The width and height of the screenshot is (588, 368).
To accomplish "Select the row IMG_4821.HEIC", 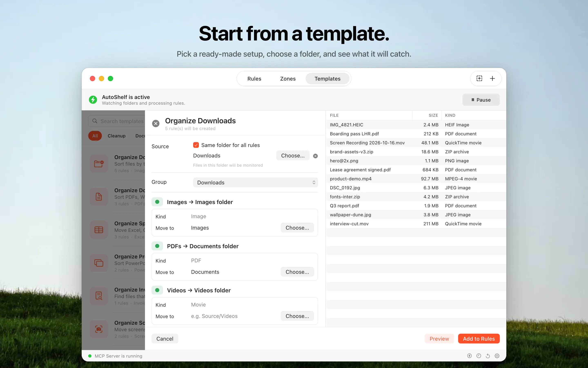I will [416, 125].
